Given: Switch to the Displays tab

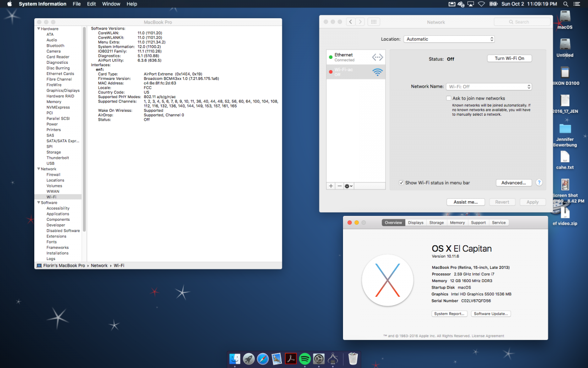Looking at the screenshot, I should 416,223.
